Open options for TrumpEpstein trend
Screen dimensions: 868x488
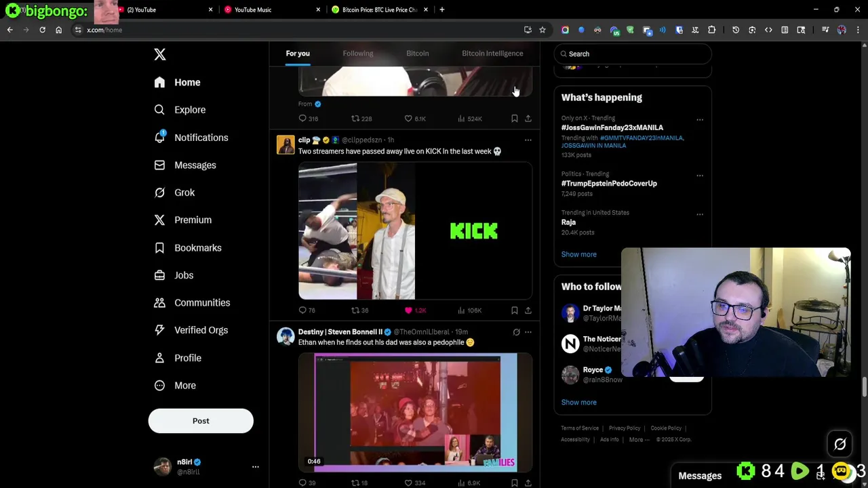tap(700, 176)
